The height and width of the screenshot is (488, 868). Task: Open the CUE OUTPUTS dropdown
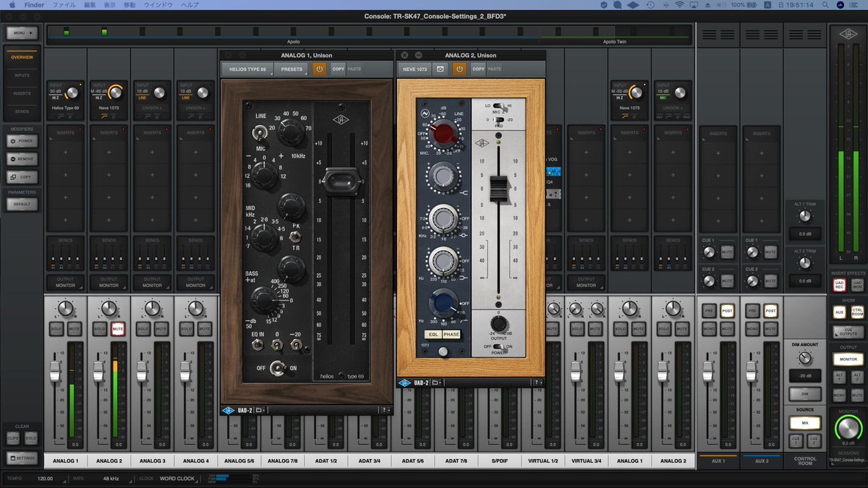(x=848, y=332)
